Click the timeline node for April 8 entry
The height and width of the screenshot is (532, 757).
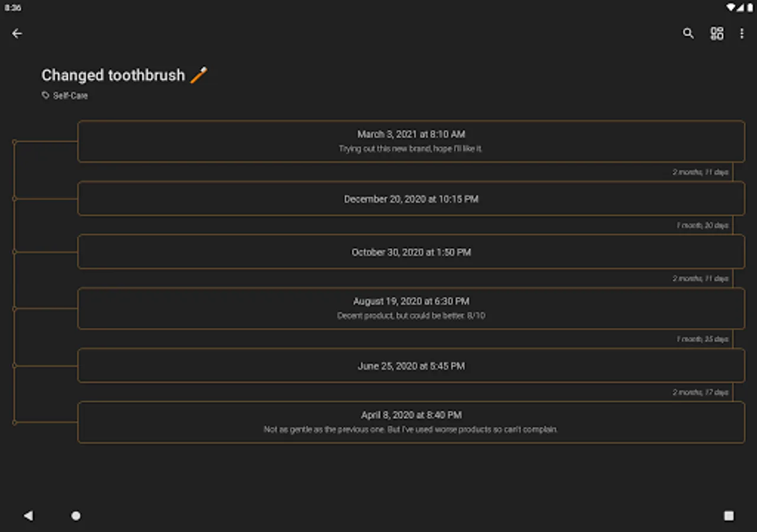point(15,423)
